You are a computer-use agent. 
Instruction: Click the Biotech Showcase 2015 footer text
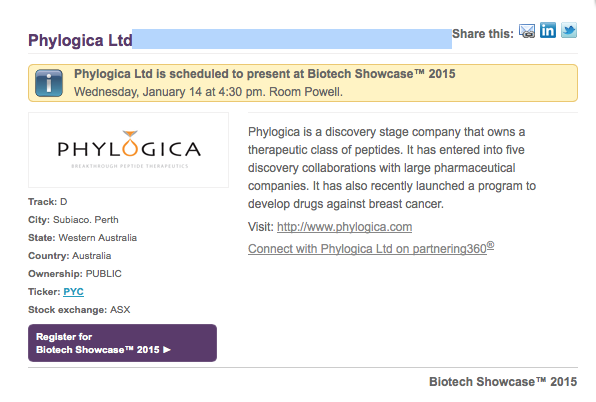503,381
